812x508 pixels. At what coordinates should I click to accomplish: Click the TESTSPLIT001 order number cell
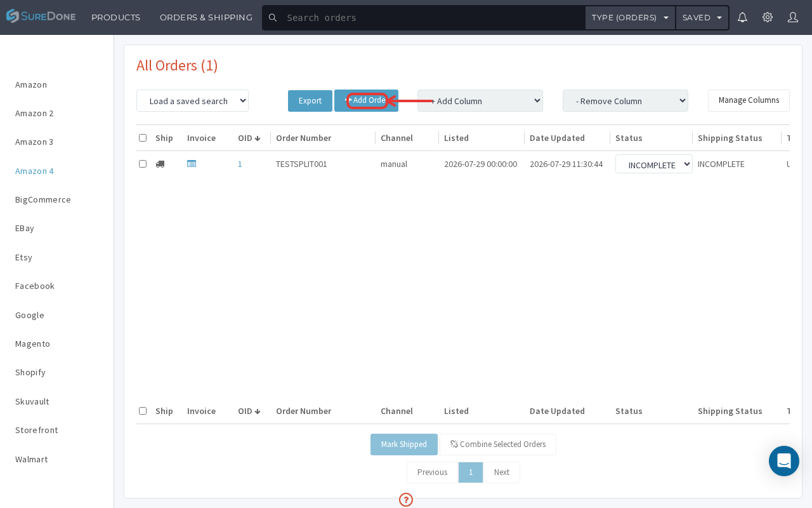point(301,164)
